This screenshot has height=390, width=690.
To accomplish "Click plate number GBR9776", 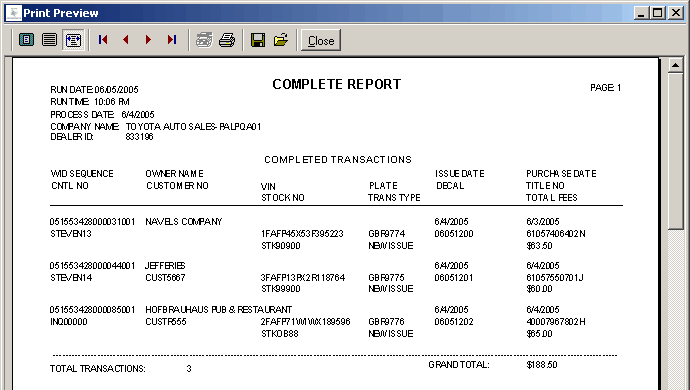I will [386, 322].
